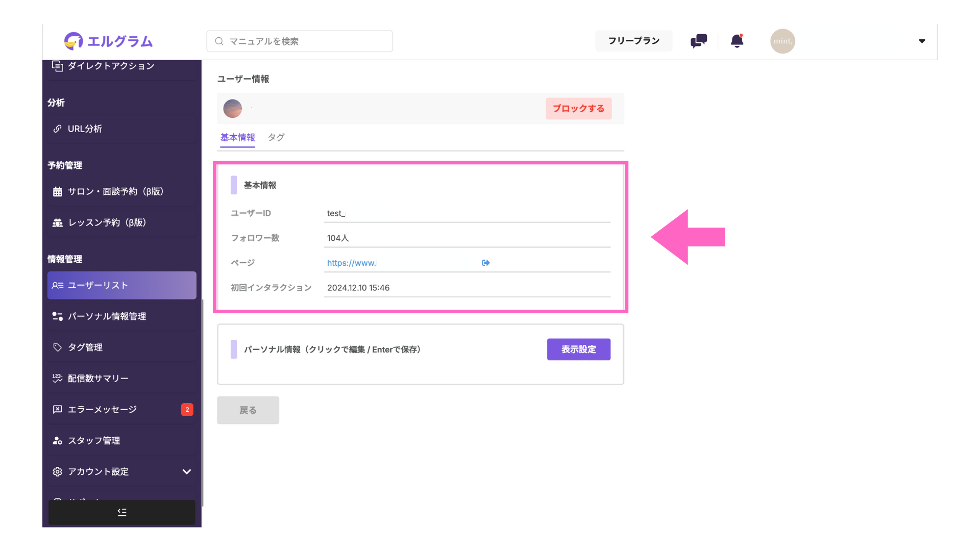
Task: Switch to the 基本情報 tab
Action: point(237,137)
